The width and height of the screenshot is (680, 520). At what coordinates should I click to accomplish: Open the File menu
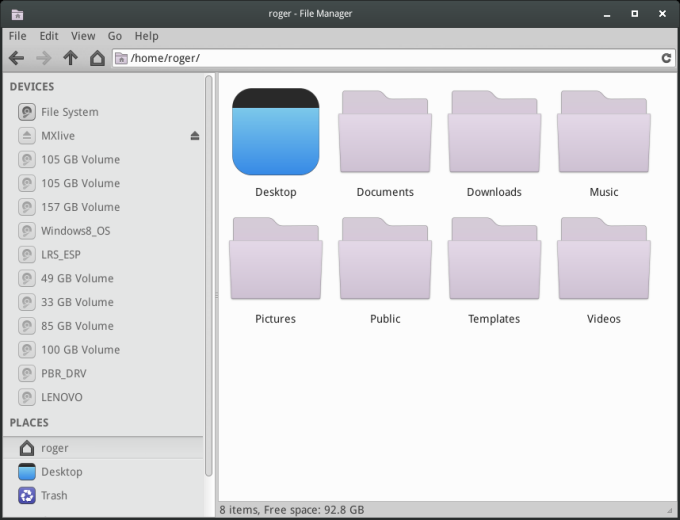click(x=18, y=36)
